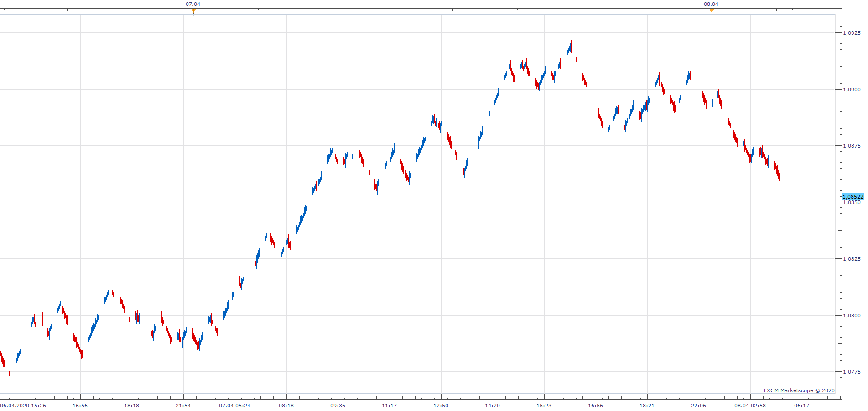Click the 16:56 time label near chart start
This screenshot has height=411, width=868.
tap(80, 406)
